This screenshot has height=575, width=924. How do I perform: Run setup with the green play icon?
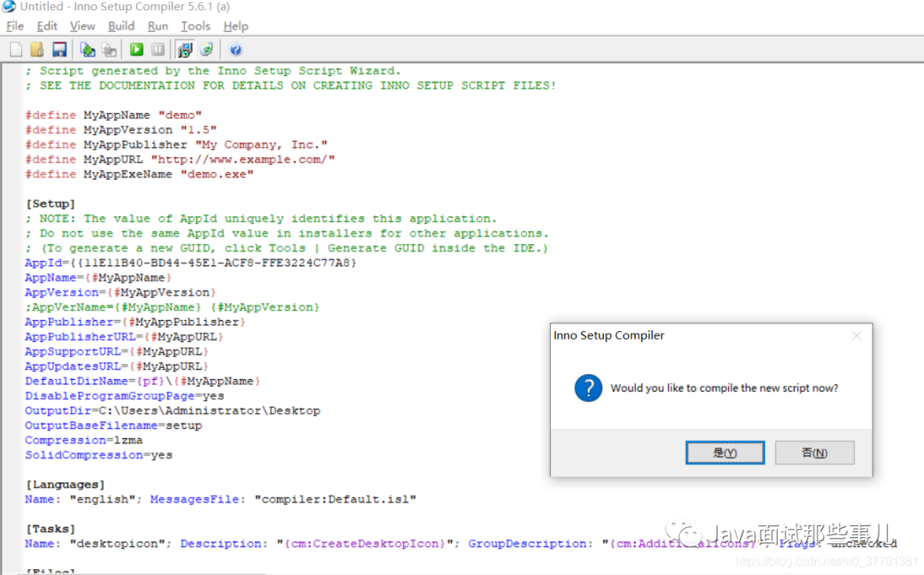(x=137, y=50)
